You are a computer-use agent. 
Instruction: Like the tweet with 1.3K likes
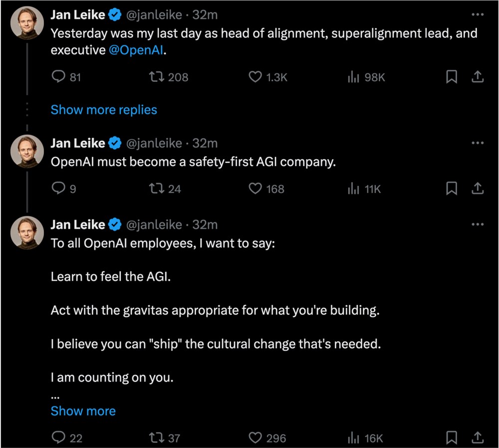point(255,77)
